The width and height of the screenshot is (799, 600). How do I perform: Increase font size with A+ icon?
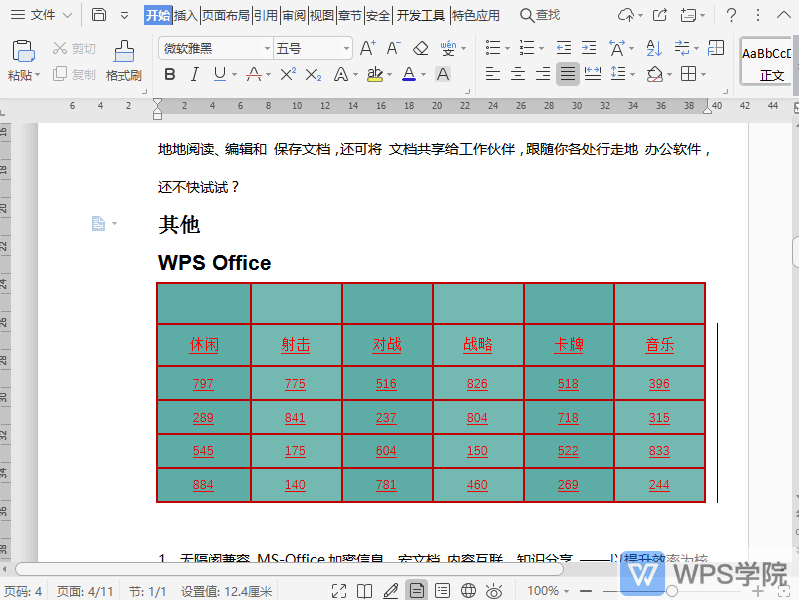tap(367, 48)
